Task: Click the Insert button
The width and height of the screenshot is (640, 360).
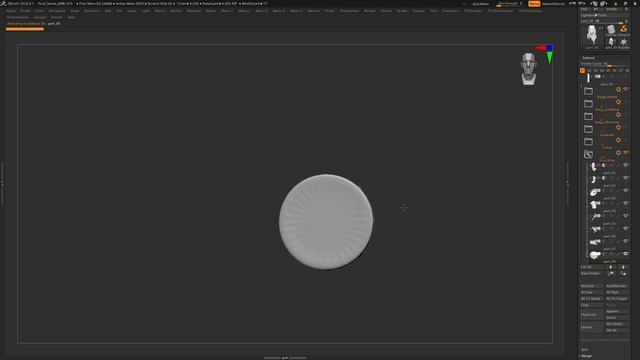Action: (617, 318)
